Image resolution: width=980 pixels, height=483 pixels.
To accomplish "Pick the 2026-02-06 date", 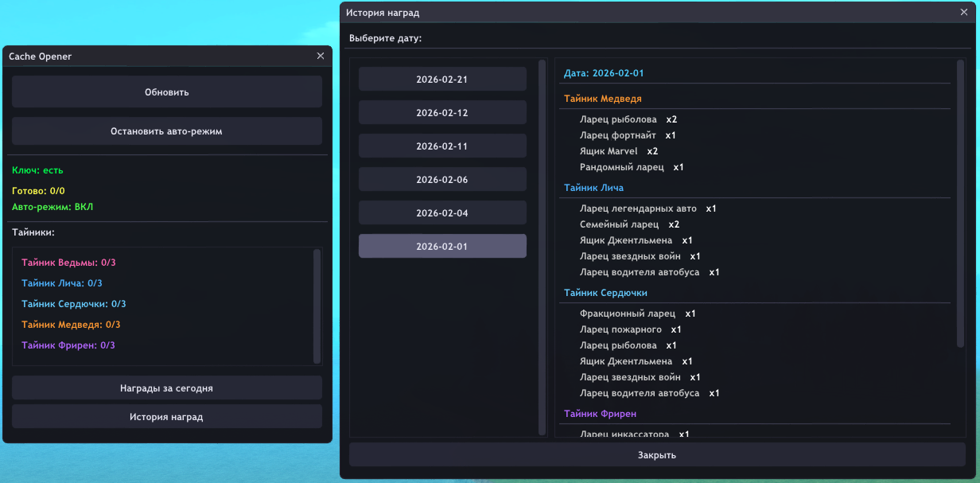I will (x=442, y=180).
